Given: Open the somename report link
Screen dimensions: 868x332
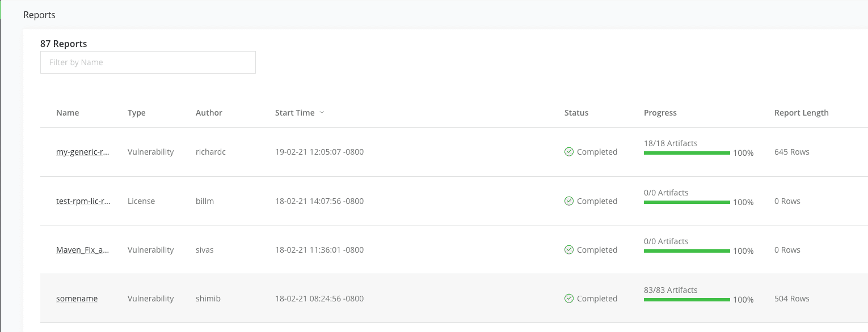Looking at the screenshot, I should pyautogui.click(x=77, y=299).
